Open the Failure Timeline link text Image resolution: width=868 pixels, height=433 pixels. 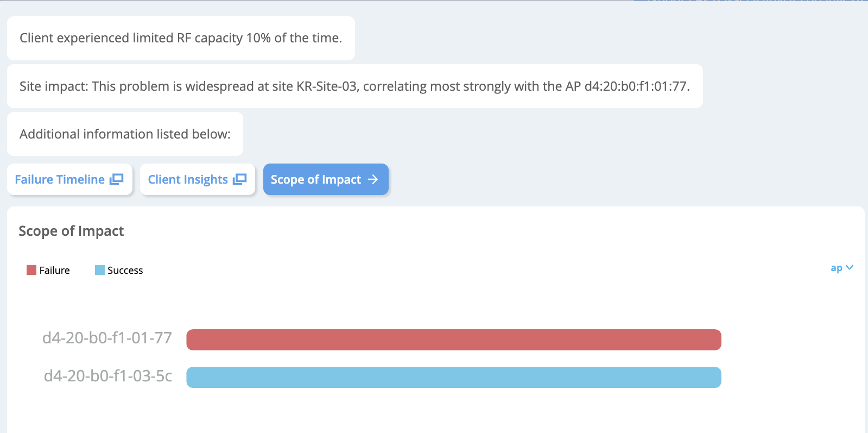pyautogui.click(x=60, y=179)
